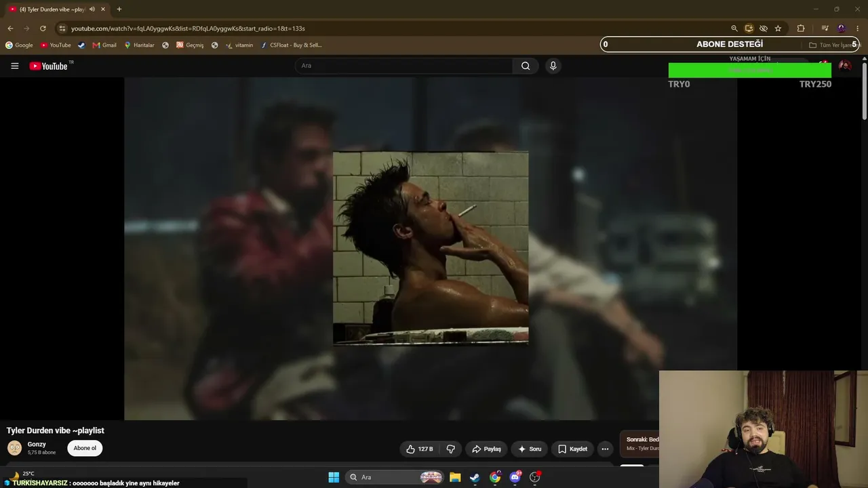Save the video with Kaydet
This screenshot has width=868, height=488.
tap(572, 449)
